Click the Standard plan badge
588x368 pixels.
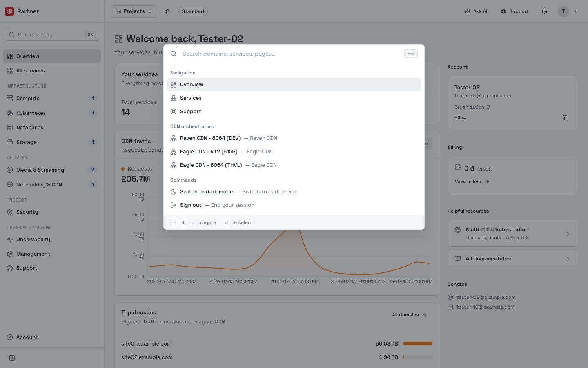tap(193, 11)
